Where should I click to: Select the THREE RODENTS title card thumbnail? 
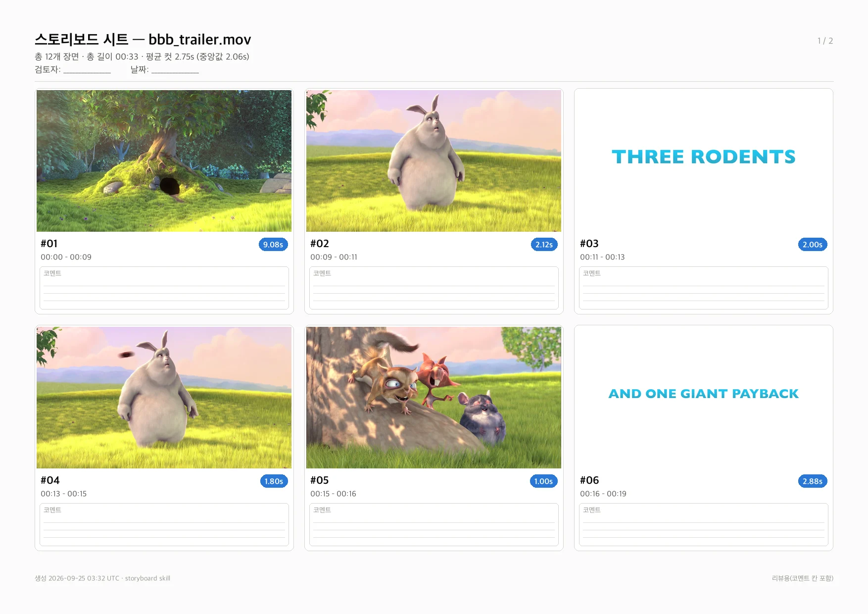pyautogui.click(x=703, y=161)
